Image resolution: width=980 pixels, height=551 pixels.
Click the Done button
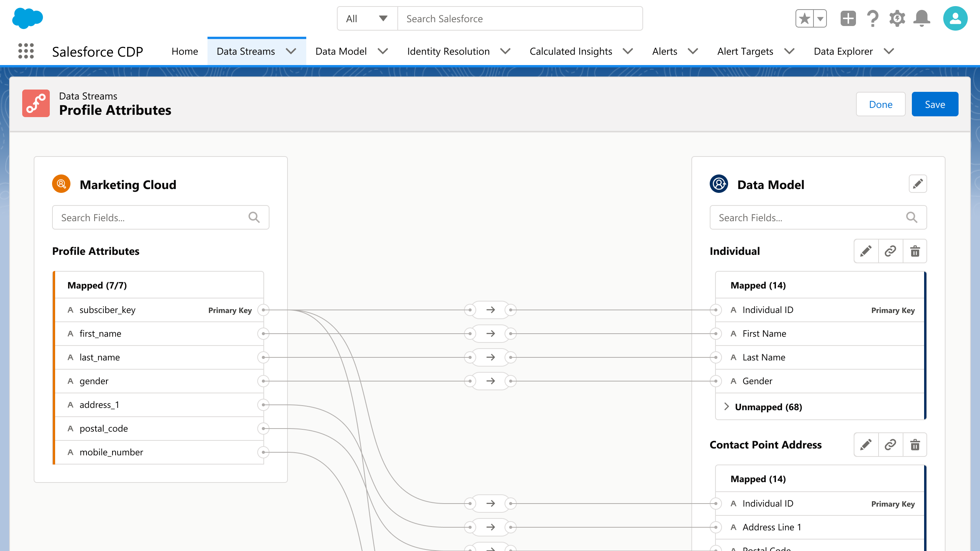click(880, 104)
